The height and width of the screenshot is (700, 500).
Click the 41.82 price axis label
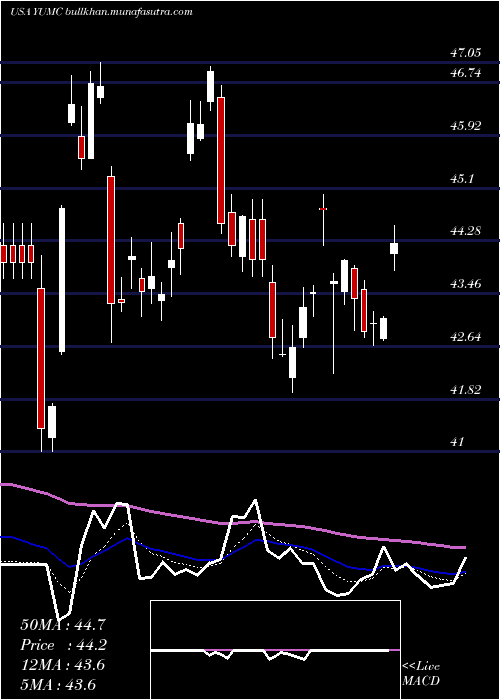pyautogui.click(x=465, y=390)
